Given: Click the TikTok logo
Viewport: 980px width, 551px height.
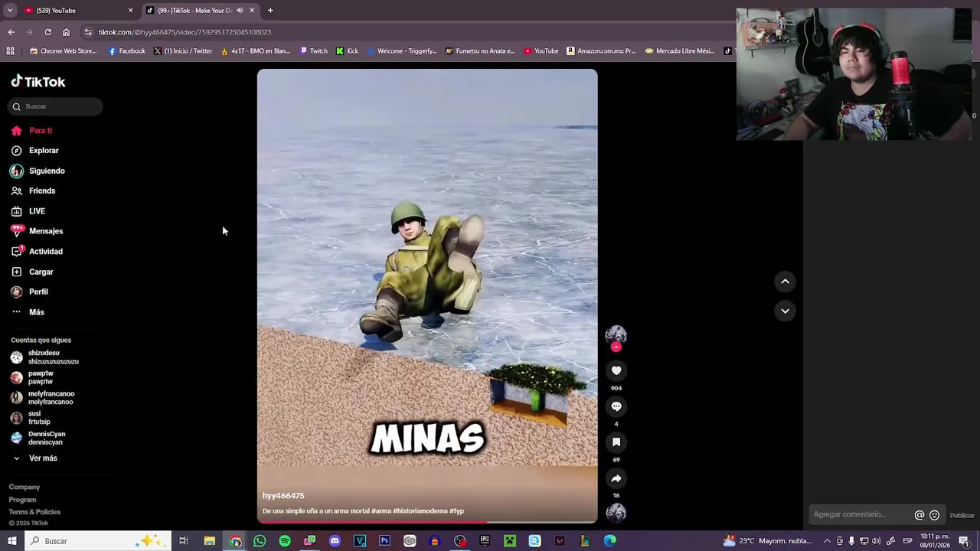Looking at the screenshot, I should pyautogui.click(x=38, y=82).
